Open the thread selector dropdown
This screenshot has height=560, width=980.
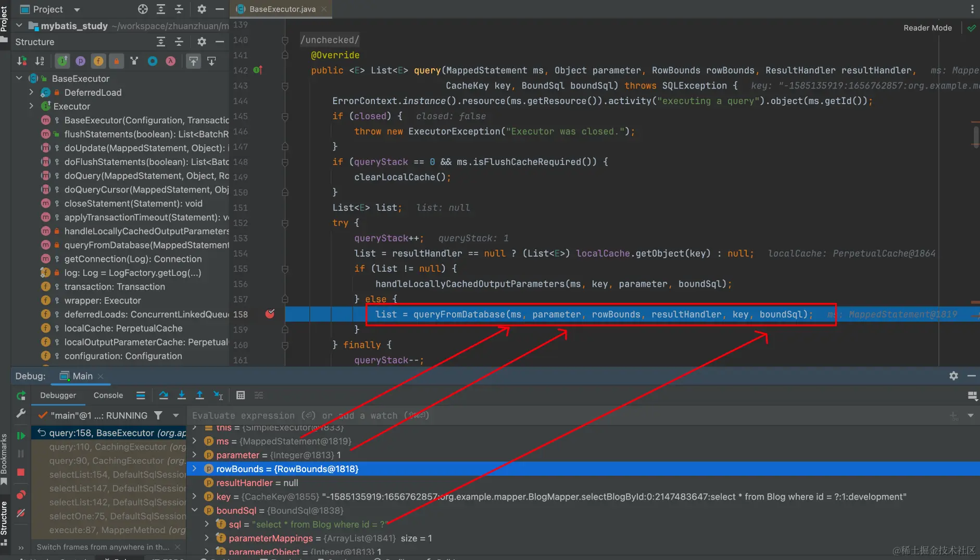pos(175,415)
